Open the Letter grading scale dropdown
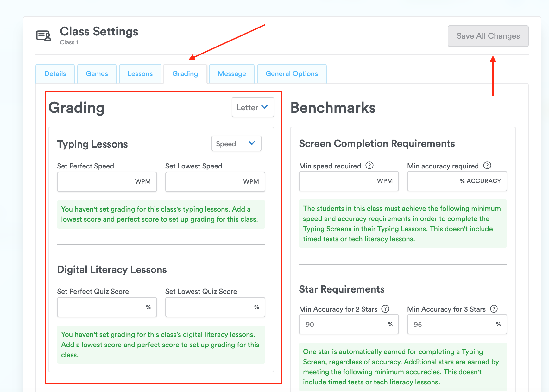 [x=252, y=107]
